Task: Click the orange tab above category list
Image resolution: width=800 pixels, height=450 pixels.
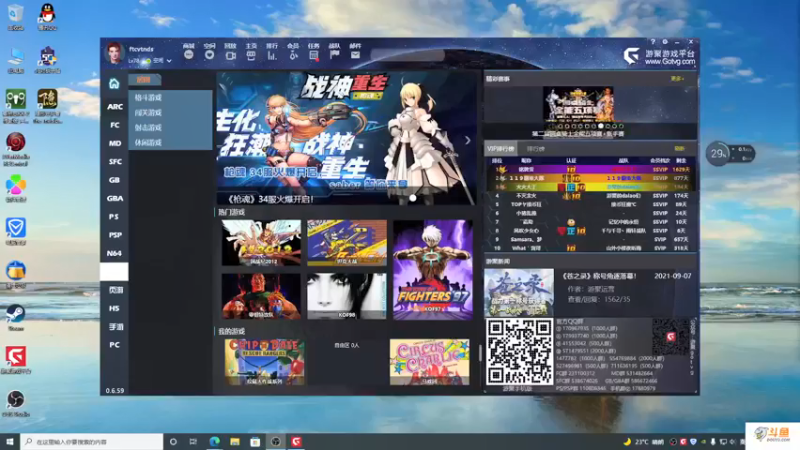Action: [x=144, y=80]
